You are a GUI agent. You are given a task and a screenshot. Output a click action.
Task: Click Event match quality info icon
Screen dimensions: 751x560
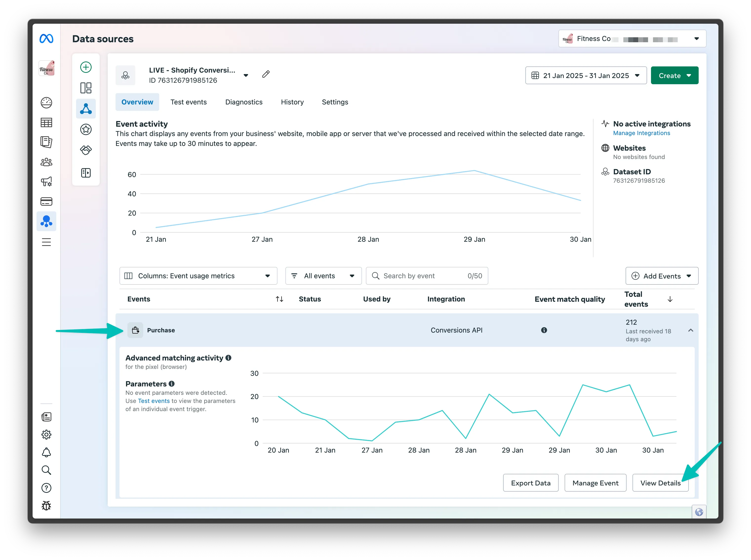coord(544,330)
